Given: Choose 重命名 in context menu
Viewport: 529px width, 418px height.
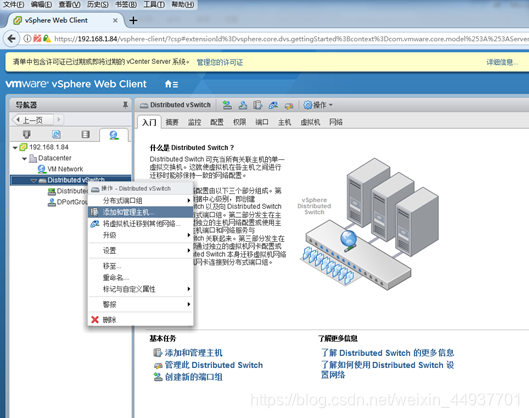Looking at the screenshot, I should pos(140,277).
